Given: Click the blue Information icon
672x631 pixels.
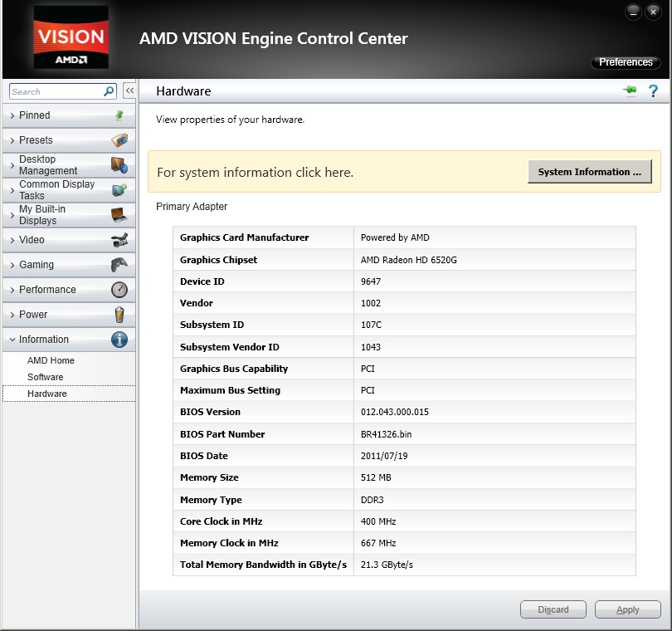Looking at the screenshot, I should click(119, 340).
